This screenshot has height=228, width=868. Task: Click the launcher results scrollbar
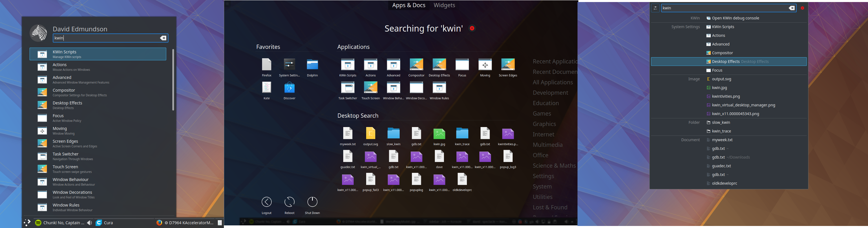tap(173, 79)
